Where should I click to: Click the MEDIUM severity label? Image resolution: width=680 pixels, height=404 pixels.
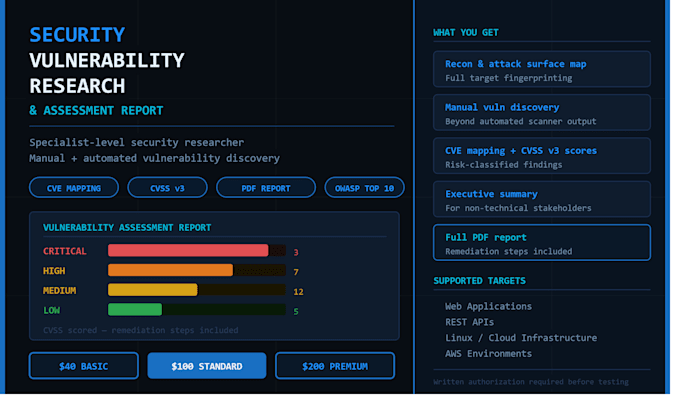tap(59, 290)
